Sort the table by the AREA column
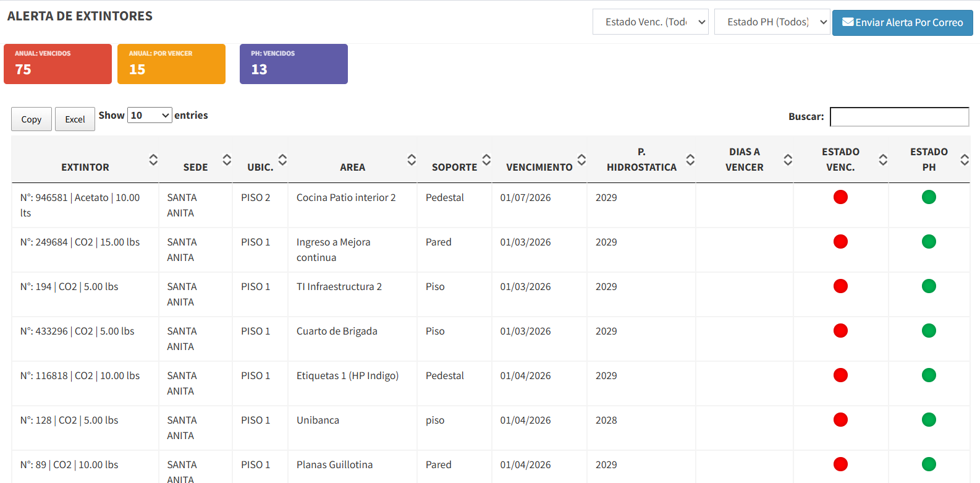980x483 pixels. [x=352, y=160]
